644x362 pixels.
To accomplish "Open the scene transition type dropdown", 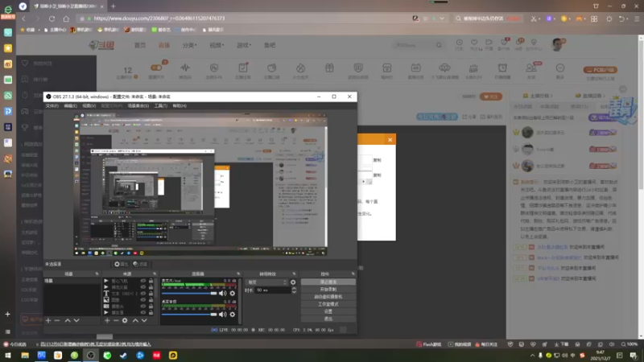I will [266, 282].
